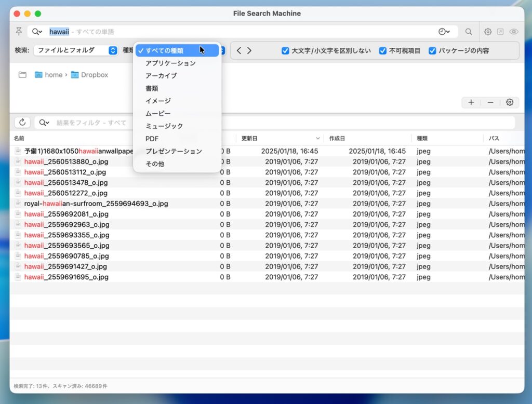Click the magnifier search button
Viewport: 532px width, 404px height.
(x=469, y=32)
